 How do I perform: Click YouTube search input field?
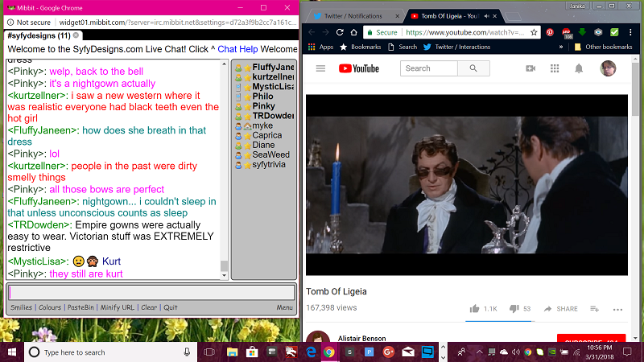[429, 68]
